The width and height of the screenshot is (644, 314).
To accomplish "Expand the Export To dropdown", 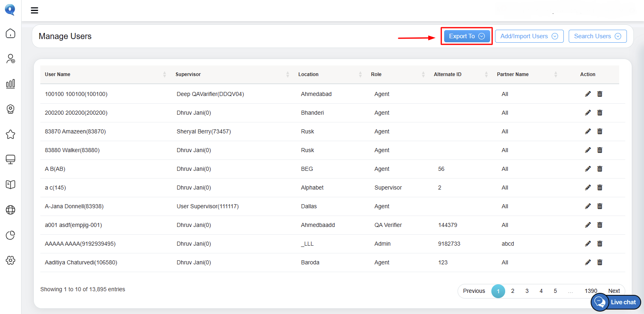I will click(467, 36).
